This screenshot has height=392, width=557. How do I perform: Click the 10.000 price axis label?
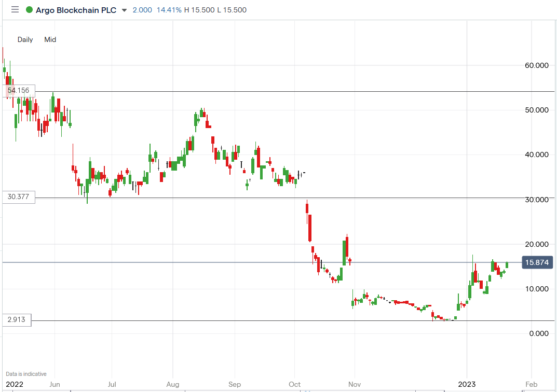[x=536, y=289]
